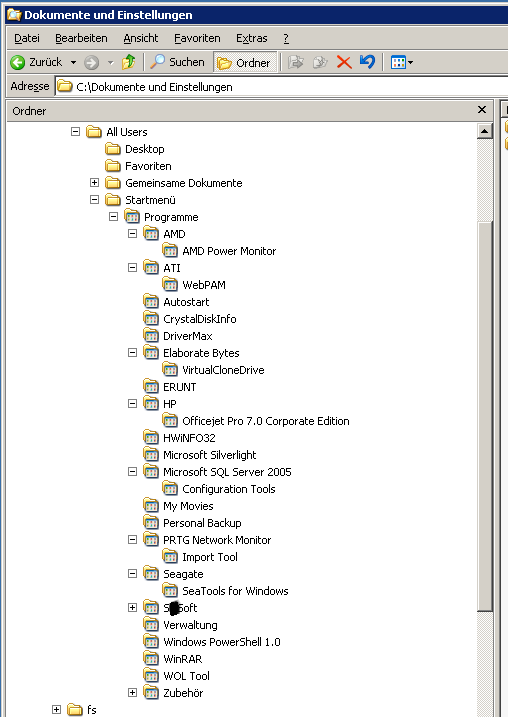This screenshot has width=508, height=717.
Task: Click the blue undo arrow icon
Action: [x=367, y=62]
